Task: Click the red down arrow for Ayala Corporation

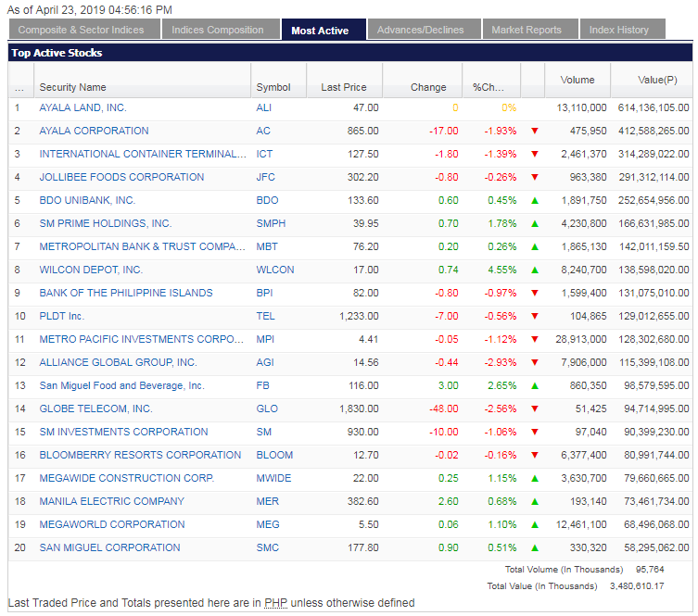Action: (x=534, y=131)
